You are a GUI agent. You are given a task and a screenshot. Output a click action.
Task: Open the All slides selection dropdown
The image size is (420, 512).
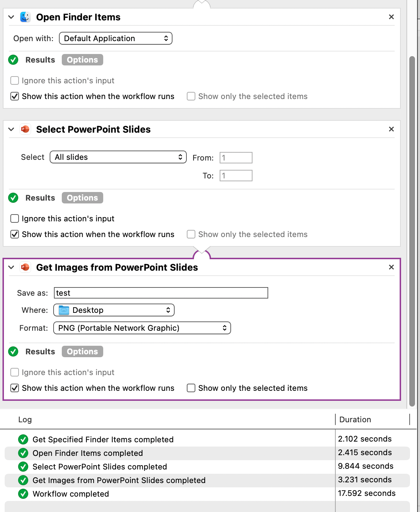118,157
